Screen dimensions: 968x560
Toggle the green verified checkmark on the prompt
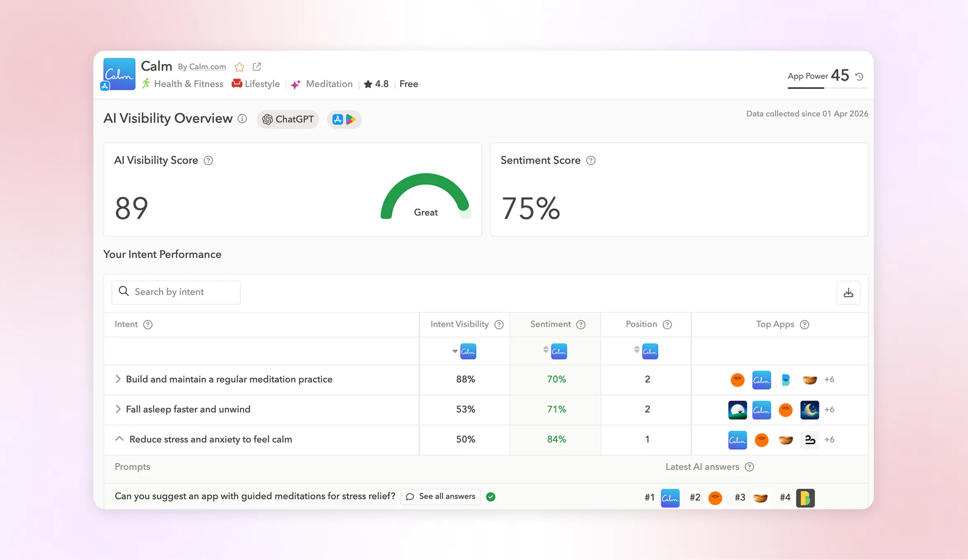pyautogui.click(x=491, y=497)
